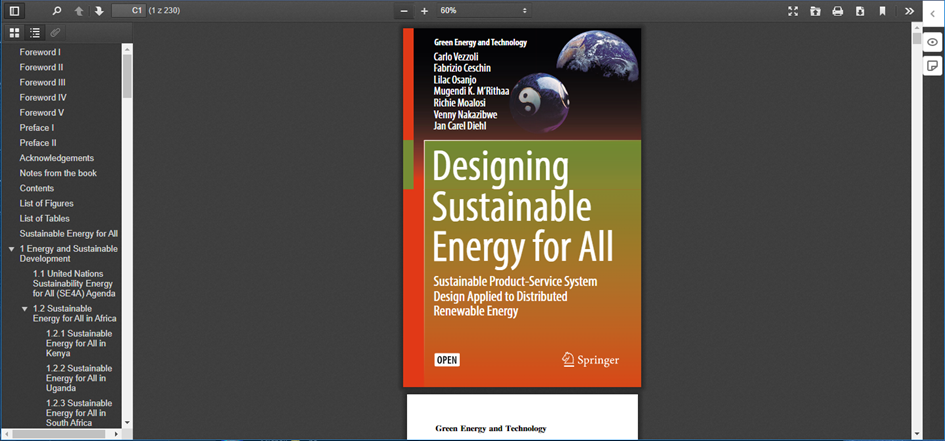Toggle the eye visibility button
Image resolution: width=945 pixels, height=441 pixels.
point(932,42)
